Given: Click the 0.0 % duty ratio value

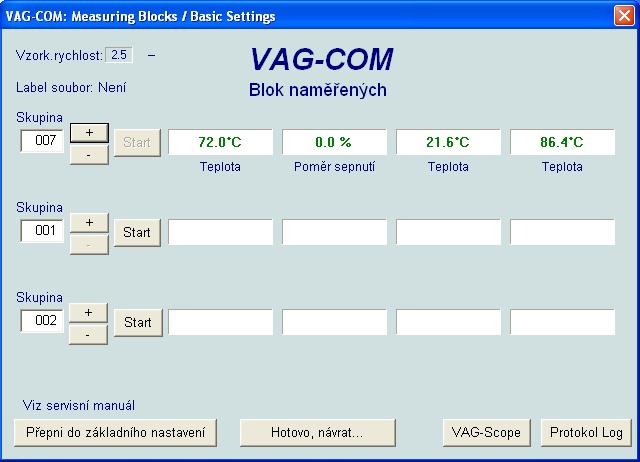Looking at the screenshot, I should (x=334, y=142).
